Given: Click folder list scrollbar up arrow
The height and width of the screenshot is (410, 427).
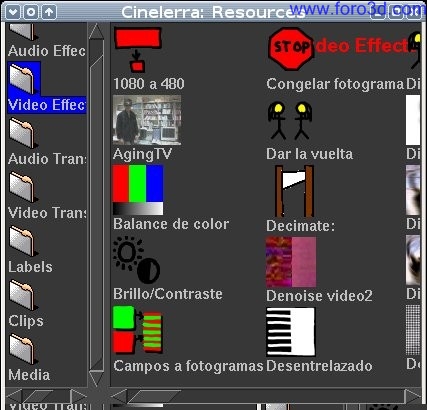Looking at the screenshot, I should 97,31.
